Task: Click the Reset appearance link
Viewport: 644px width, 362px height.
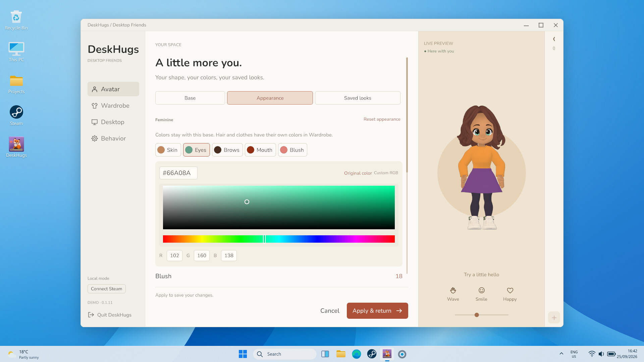Action: (x=382, y=119)
